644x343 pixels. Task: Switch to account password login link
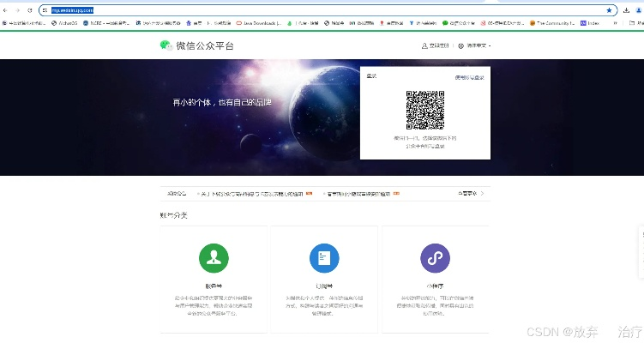[469, 77]
